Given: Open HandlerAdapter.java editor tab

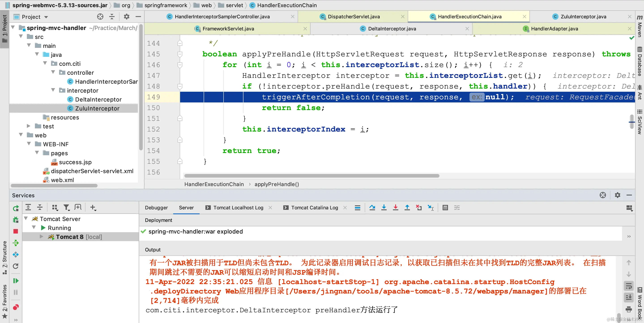Looking at the screenshot, I should point(554,28).
